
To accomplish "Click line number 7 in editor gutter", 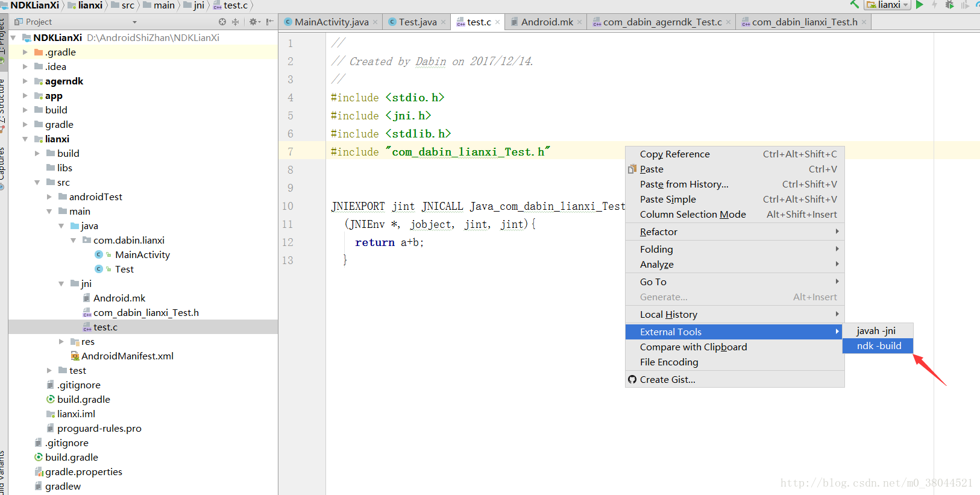I will pyautogui.click(x=291, y=152).
